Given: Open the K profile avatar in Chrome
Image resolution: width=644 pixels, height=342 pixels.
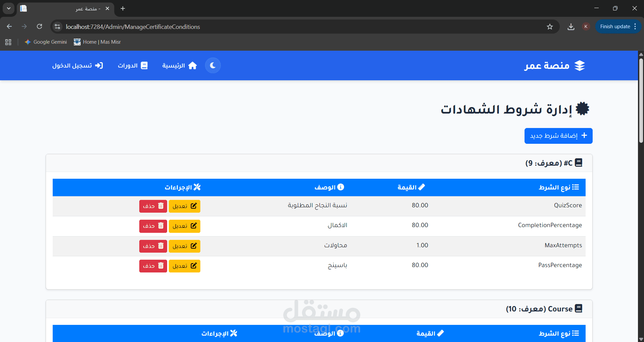Looking at the screenshot, I should (x=586, y=27).
